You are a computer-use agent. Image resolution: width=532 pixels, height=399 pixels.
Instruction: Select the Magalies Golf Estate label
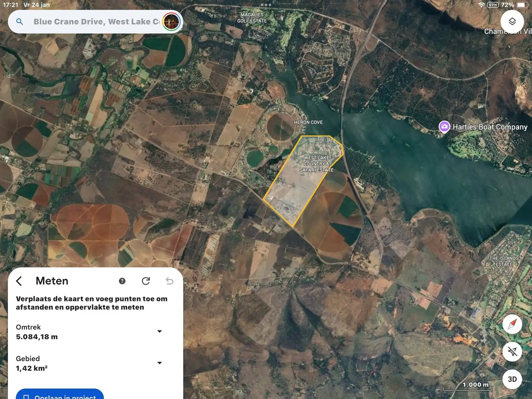point(252,18)
